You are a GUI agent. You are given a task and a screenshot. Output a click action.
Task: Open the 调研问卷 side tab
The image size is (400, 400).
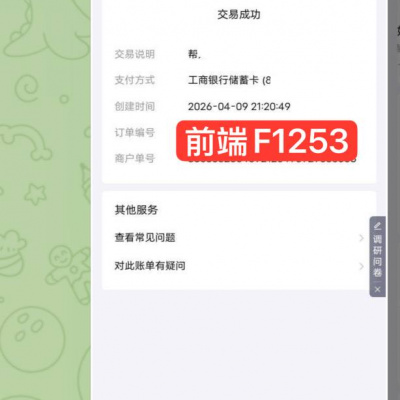[377, 256]
